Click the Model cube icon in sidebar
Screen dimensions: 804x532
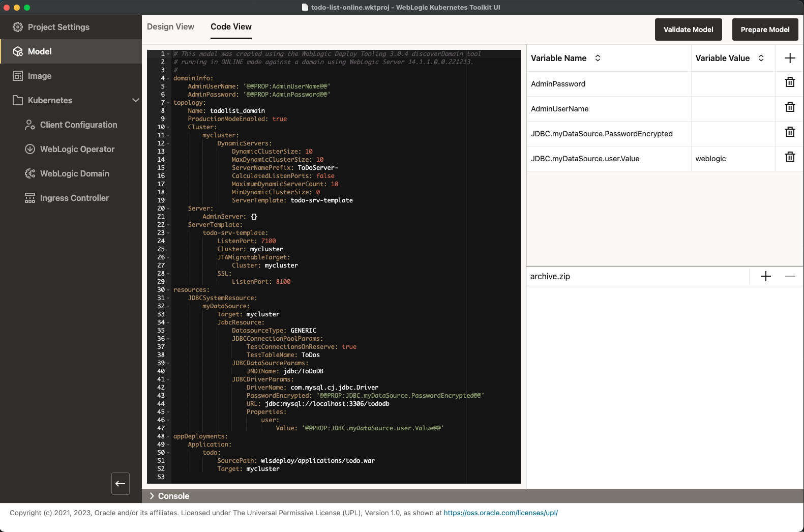pos(18,51)
